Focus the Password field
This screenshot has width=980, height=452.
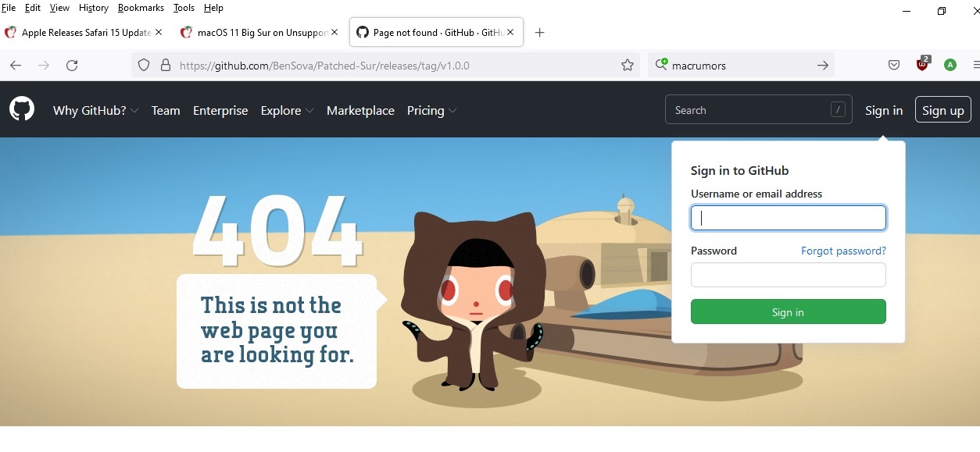point(789,275)
